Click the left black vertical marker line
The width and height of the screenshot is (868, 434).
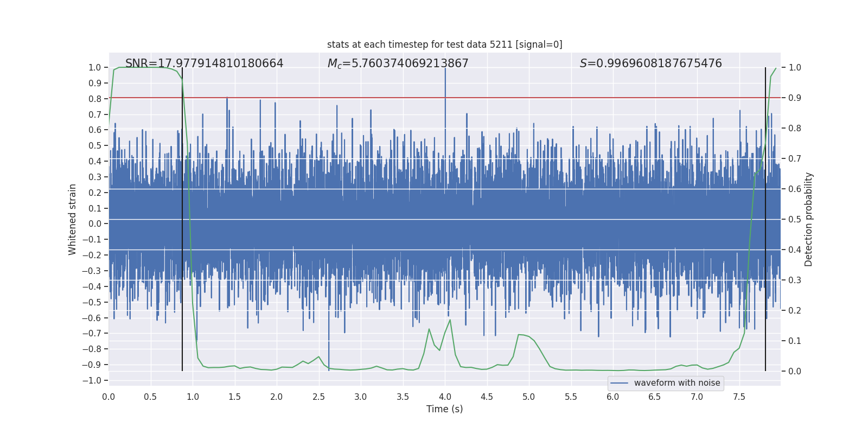tap(182, 217)
